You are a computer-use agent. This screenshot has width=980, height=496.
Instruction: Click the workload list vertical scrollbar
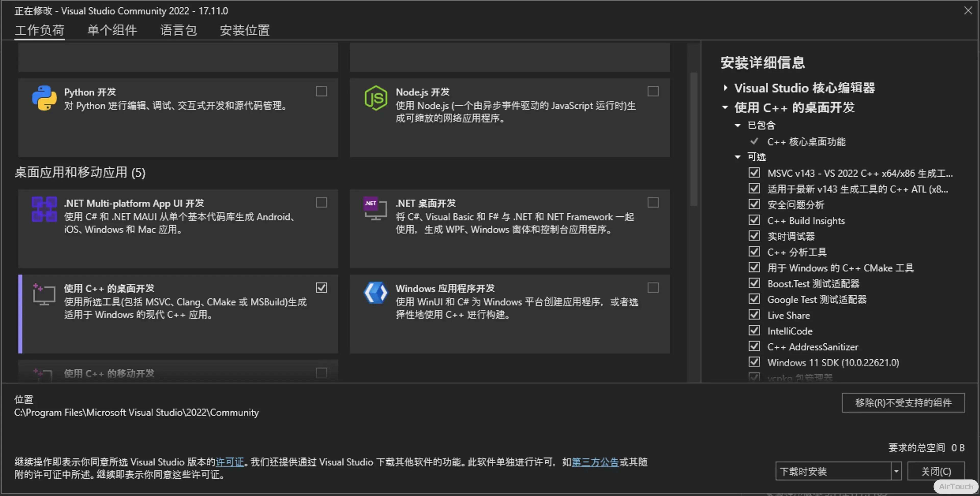tap(694, 139)
